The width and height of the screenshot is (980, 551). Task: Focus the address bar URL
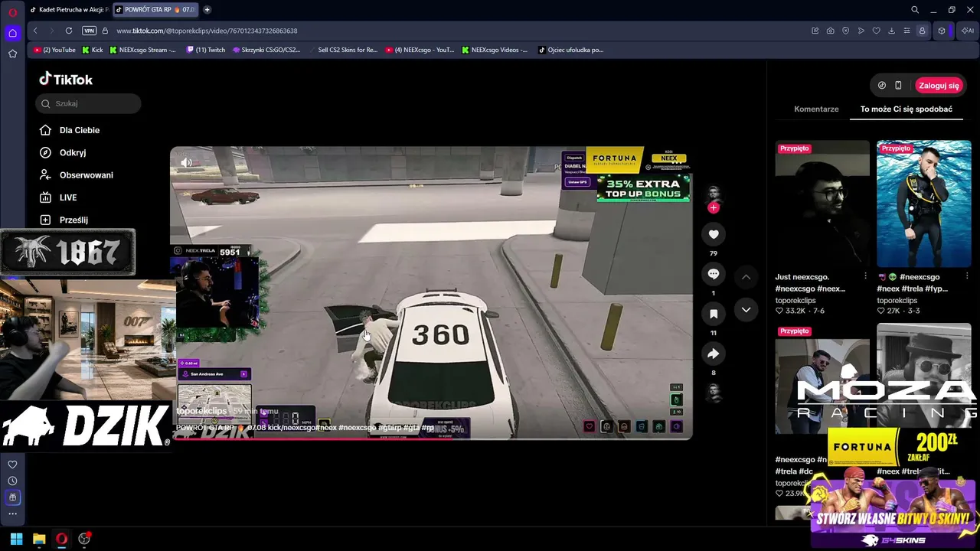207,31
